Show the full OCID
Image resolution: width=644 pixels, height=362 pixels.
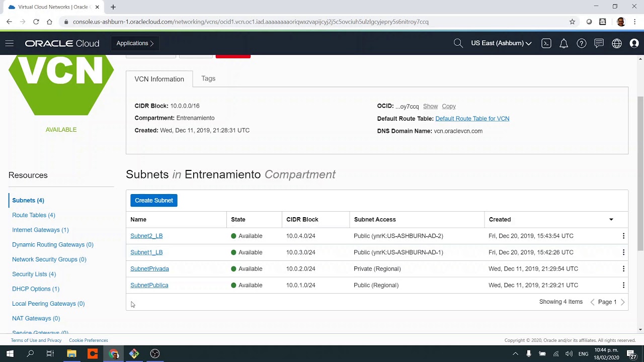430,106
